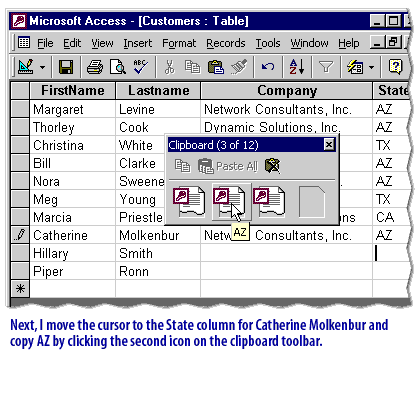The image size is (420, 420).
Task: Click the Hillary first name cell
Action: (73, 253)
